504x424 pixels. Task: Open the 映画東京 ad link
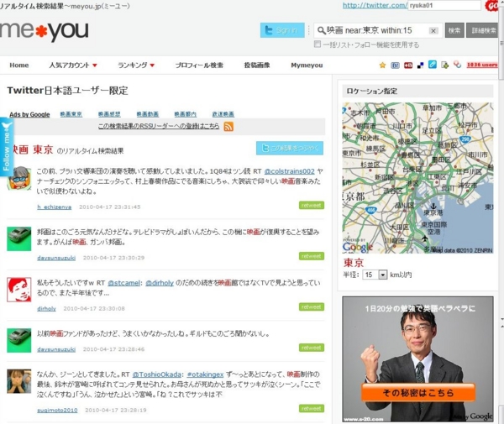coord(71,114)
